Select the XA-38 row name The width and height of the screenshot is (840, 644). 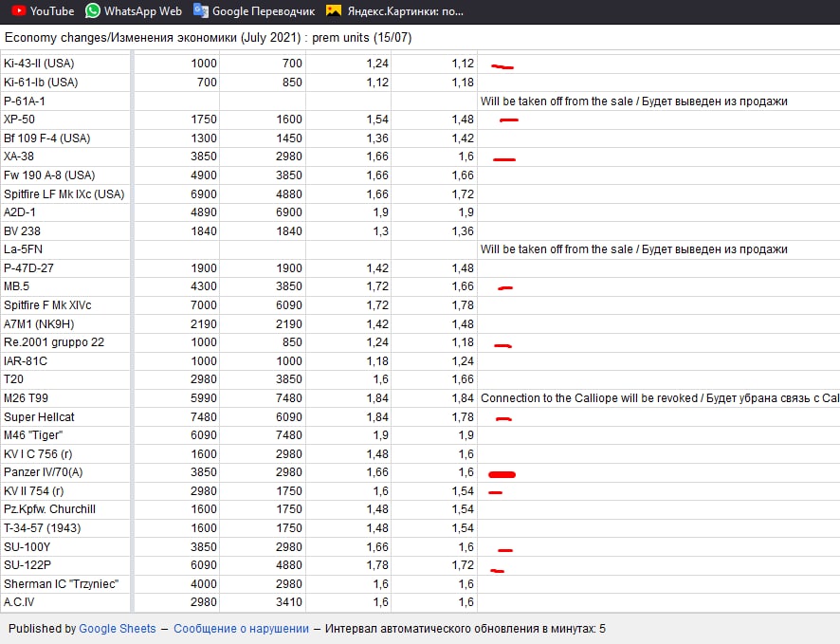click(x=19, y=156)
